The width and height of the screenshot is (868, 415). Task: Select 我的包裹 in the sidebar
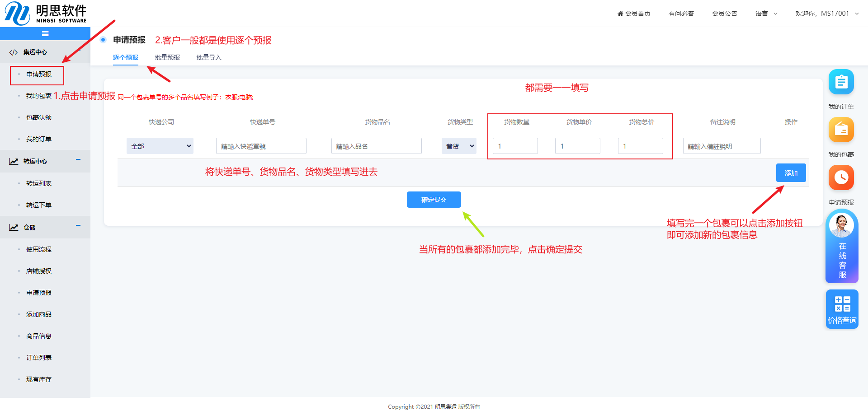pyautogui.click(x=39, y=96)
